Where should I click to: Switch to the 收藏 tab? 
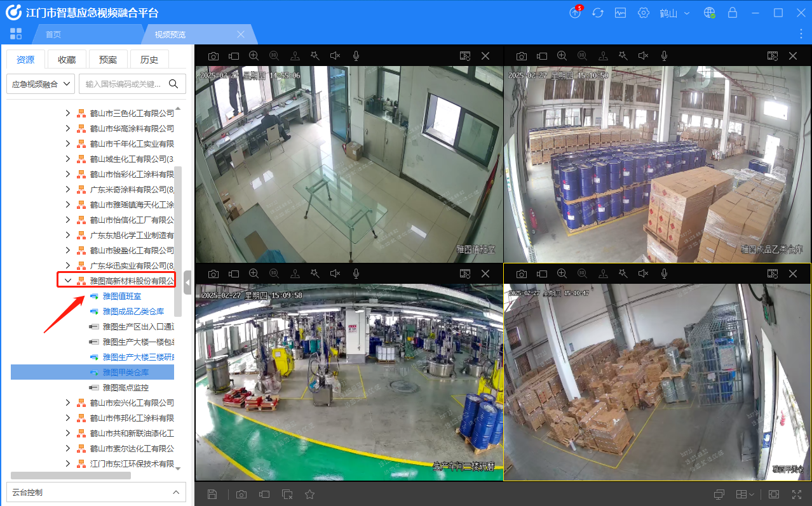point(67,60)
